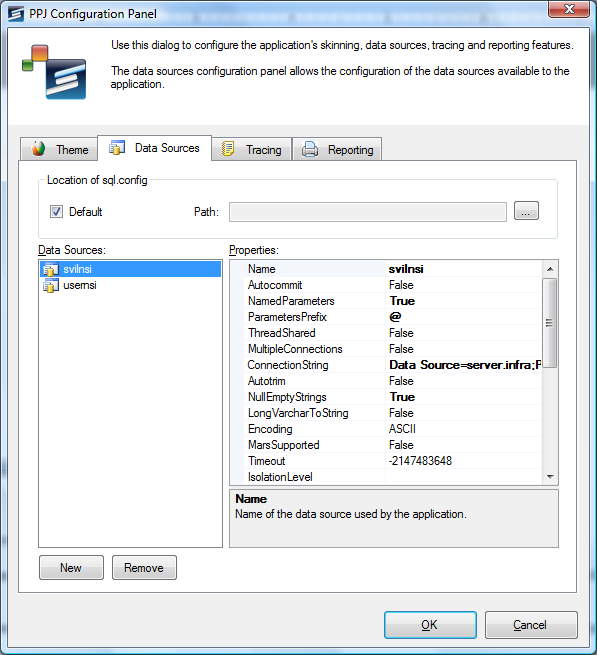The width and height of the screenshot is (597, 655).
Task: Click the Path input field
Action: pos(368,212)
